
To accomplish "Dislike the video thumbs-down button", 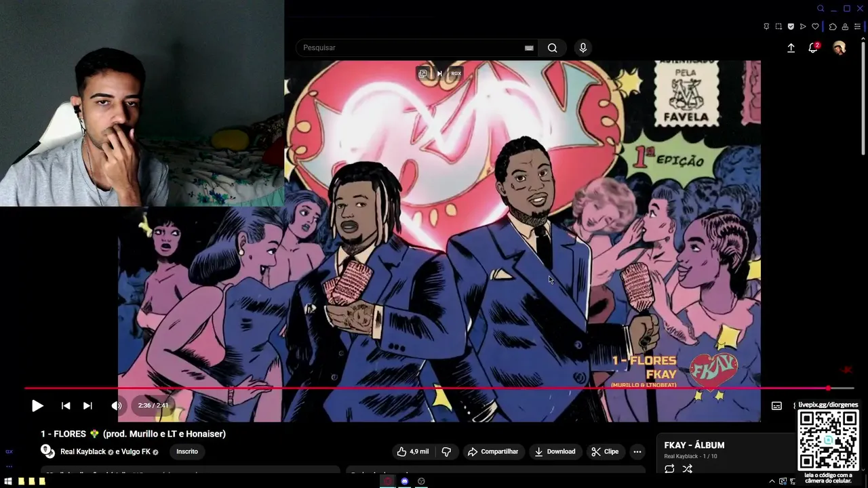I will click(446, 451).
